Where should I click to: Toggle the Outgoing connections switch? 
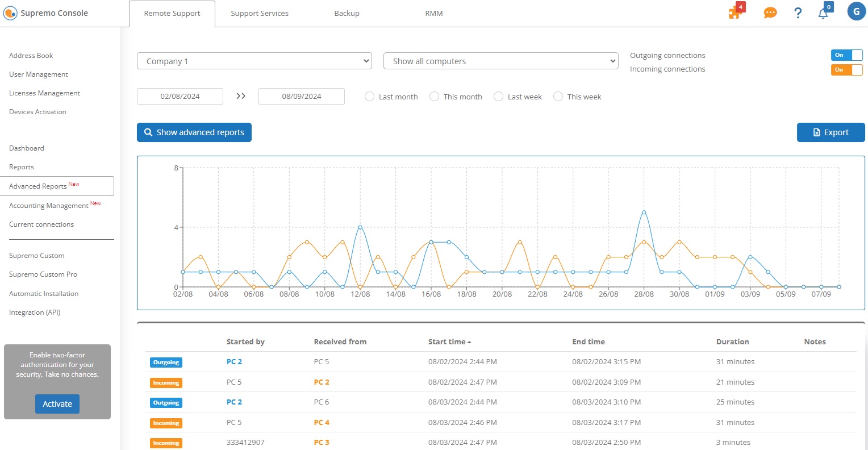click(846, 55)
